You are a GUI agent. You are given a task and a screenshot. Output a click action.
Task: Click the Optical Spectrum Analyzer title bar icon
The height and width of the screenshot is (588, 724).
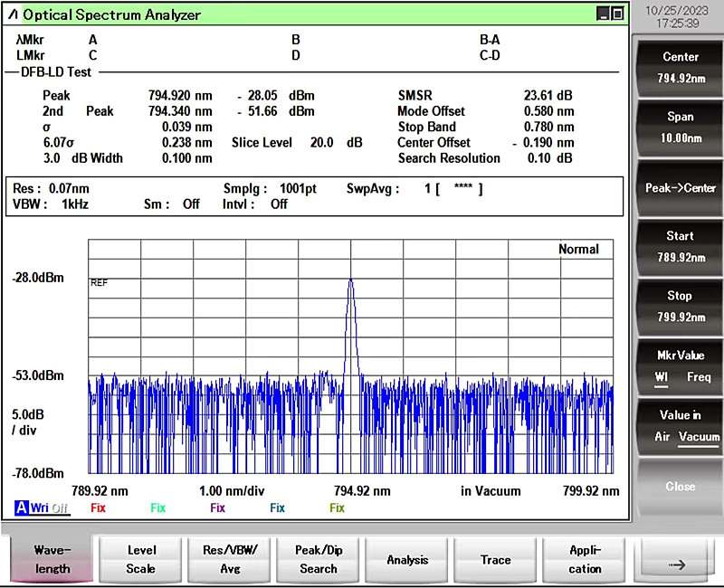click(x=12, y=14)
